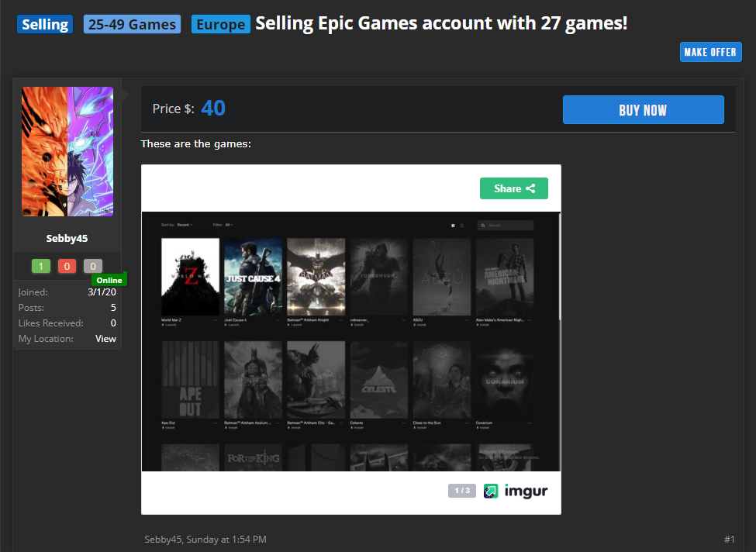This screenshot has height=552, width=756.
Task: Click the Posts count 5
Action: (113, 308)
